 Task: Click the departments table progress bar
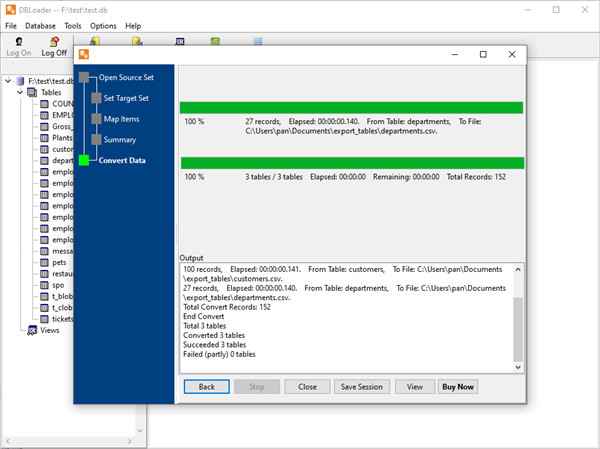click(350, 108)
